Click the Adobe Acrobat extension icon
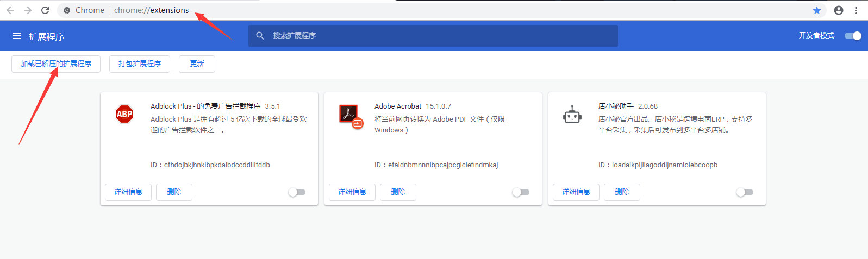 (350, 116)
